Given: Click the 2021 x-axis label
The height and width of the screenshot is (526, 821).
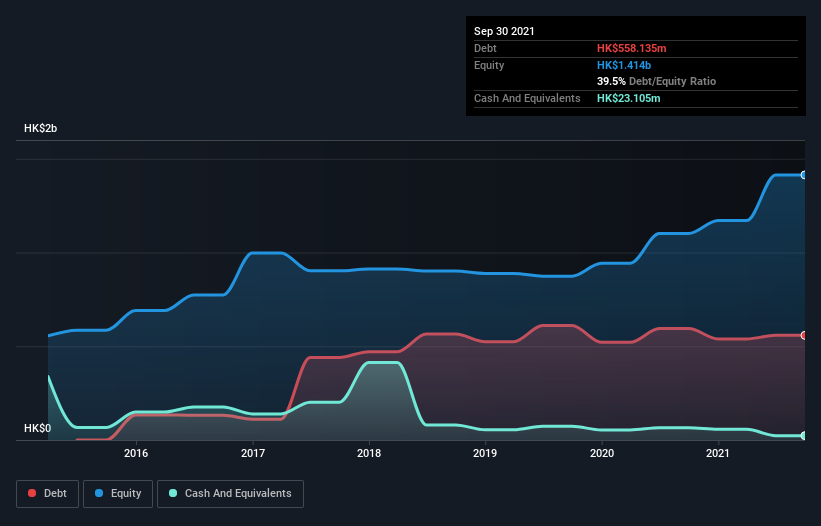Looking at the screenshot, I should pyautogui.click(x=718, y=453).
